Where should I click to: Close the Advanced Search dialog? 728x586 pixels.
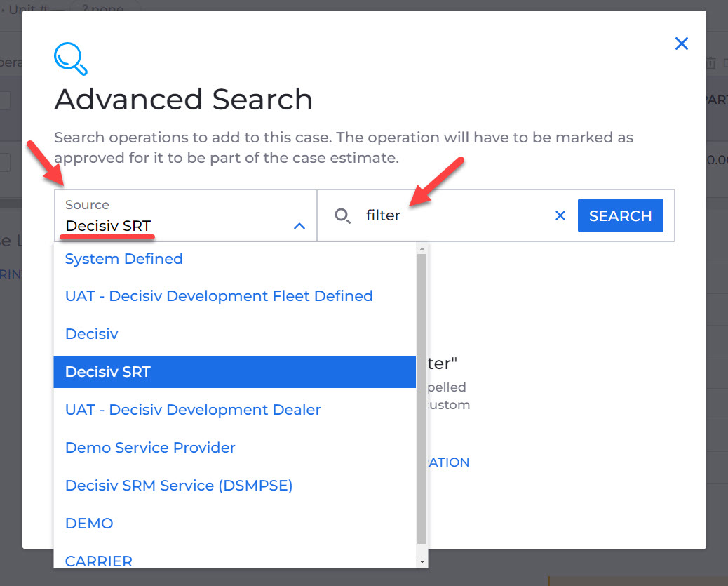click(681, 44)
